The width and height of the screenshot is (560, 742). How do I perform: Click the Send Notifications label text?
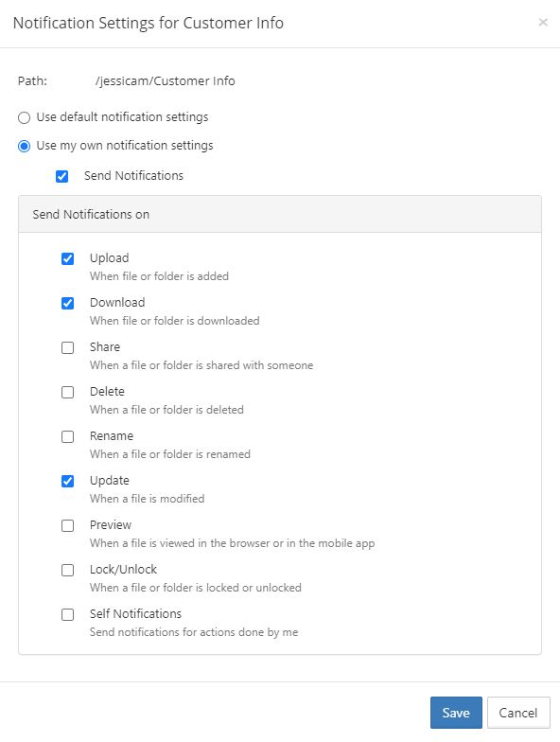coord(134,176)
